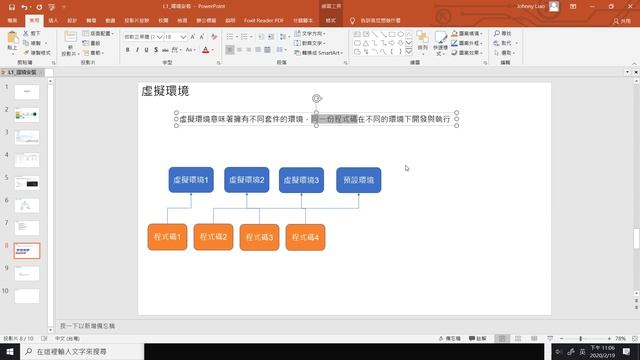This screenshot has width=640, height=360.
Task: Open the Shape Outline dropdown
Action: pyautogui.click(x=467, y=43)
